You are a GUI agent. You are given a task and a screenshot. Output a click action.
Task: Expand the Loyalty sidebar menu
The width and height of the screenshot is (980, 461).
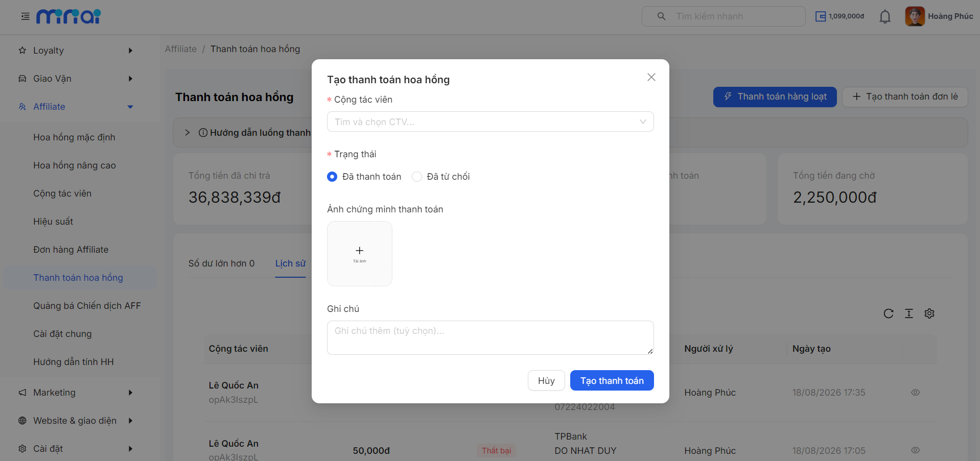point(76,51)
